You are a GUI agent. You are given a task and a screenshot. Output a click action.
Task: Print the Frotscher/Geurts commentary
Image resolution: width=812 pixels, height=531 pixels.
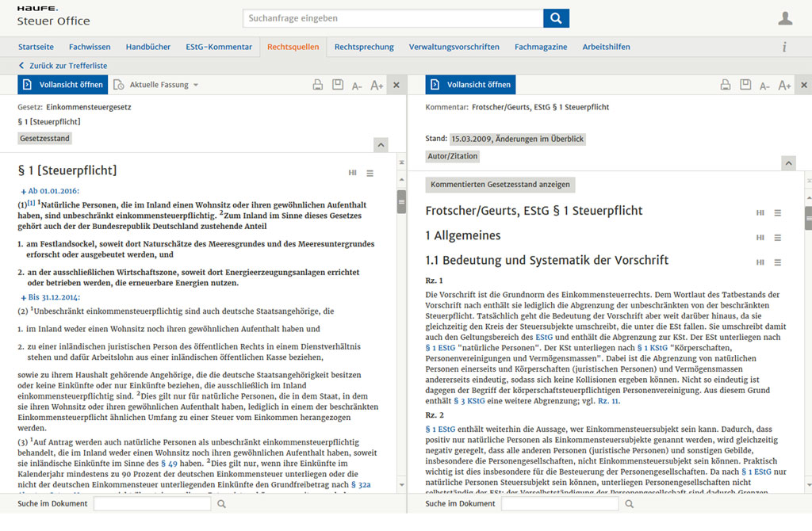(x=726, y=85)
